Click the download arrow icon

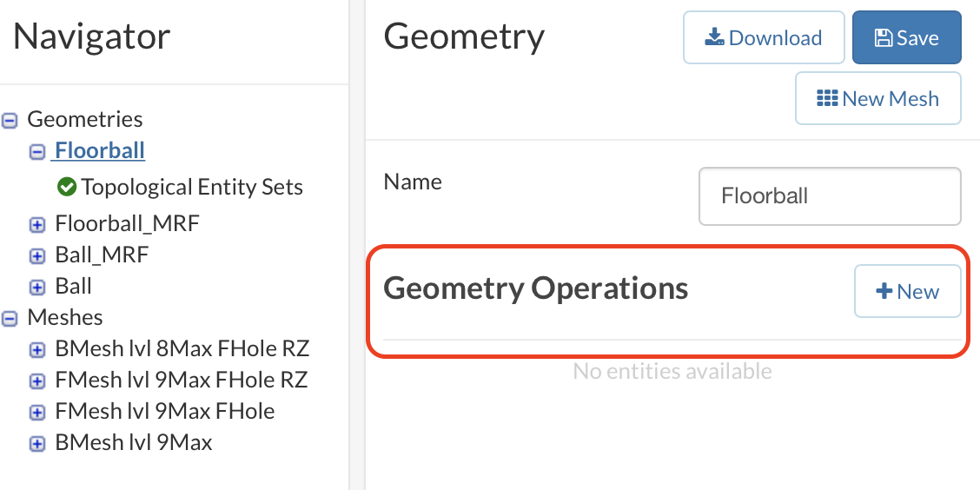coord(714,37)
